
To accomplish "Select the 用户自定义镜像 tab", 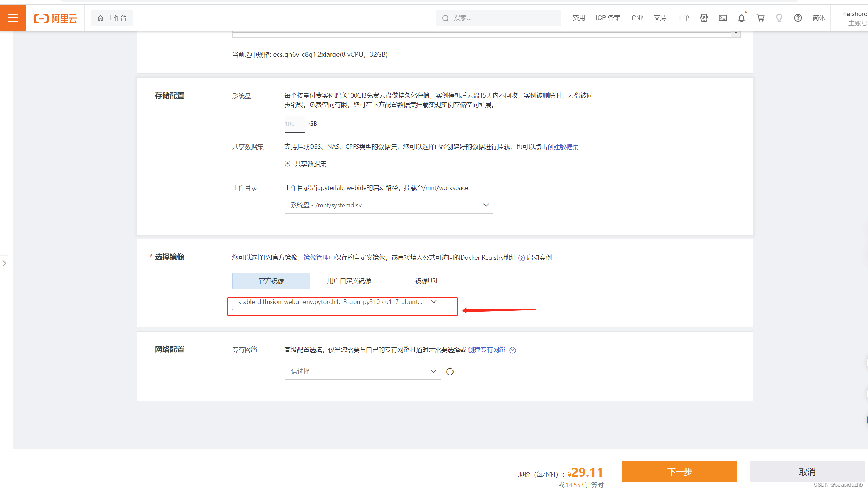I will [349, 281].
